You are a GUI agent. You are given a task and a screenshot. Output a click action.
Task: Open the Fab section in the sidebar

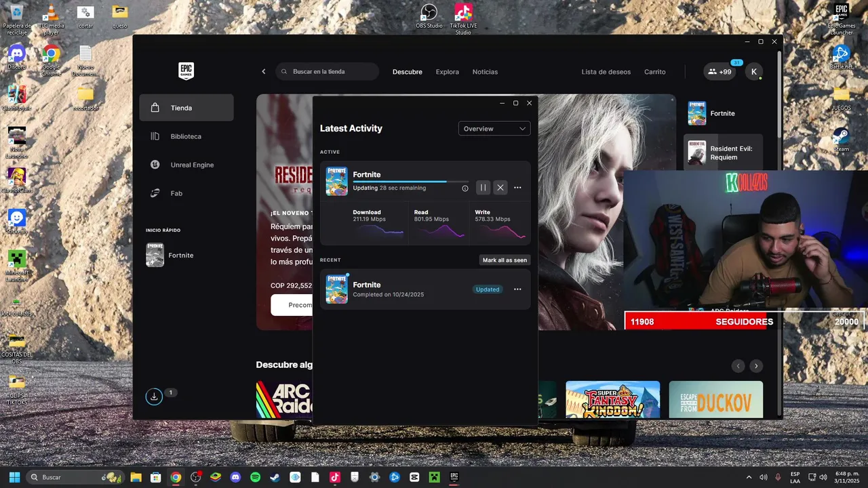tap(186, 193)
